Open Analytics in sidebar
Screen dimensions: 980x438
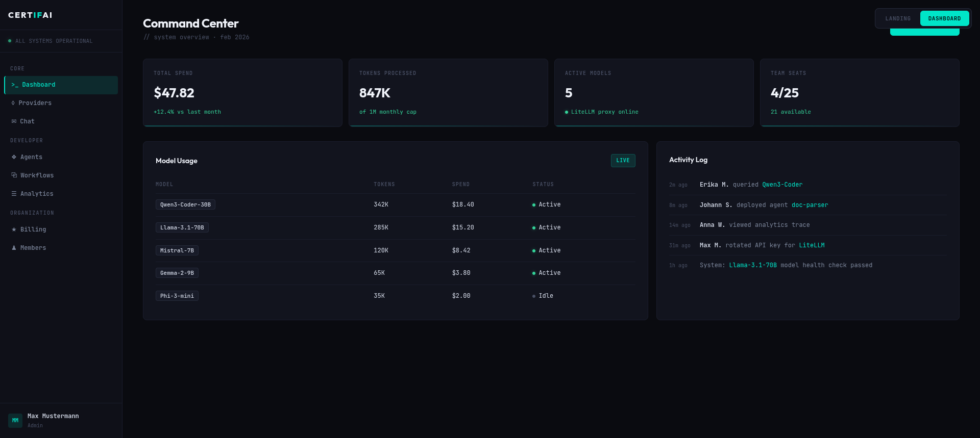point(36,194)
